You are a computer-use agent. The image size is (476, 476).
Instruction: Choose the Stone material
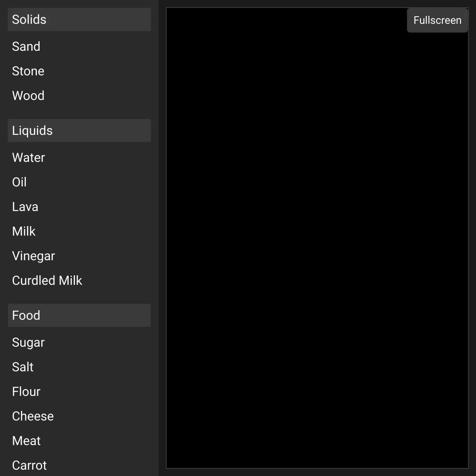[79, 71]
